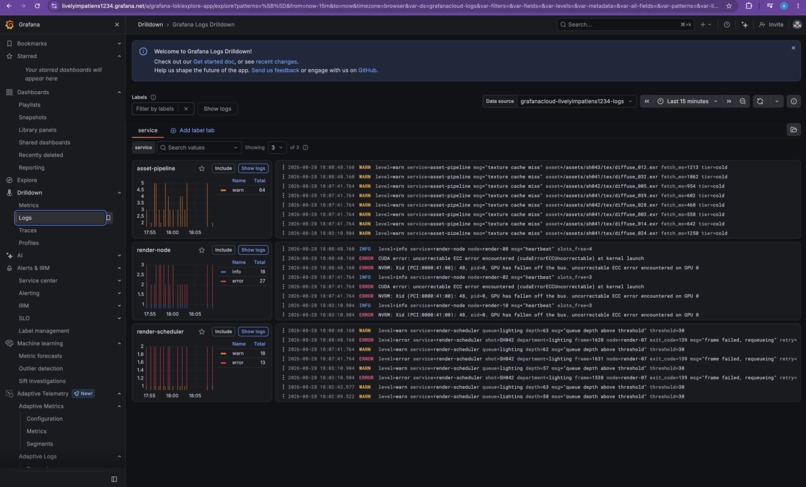
Task: Open the Labels info icon
Action: (153, 97)
